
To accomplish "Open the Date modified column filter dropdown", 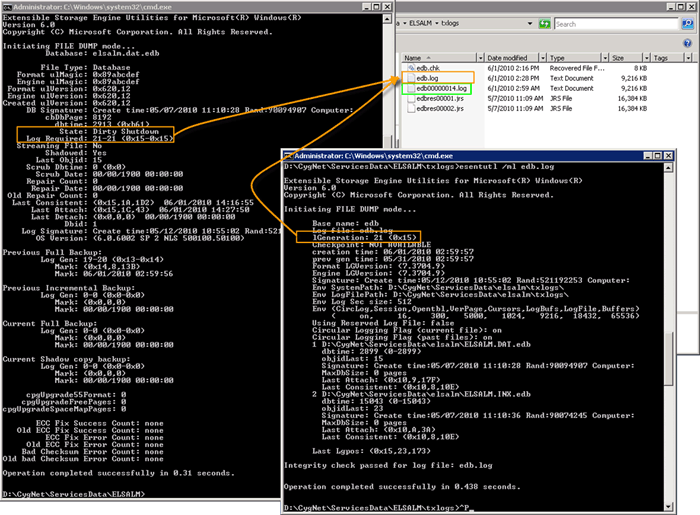I will (542, 58).
